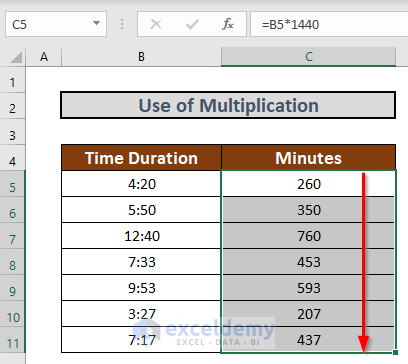
Task: Select the cell showing 593 minutes
Action: click(x=309, y=288)
